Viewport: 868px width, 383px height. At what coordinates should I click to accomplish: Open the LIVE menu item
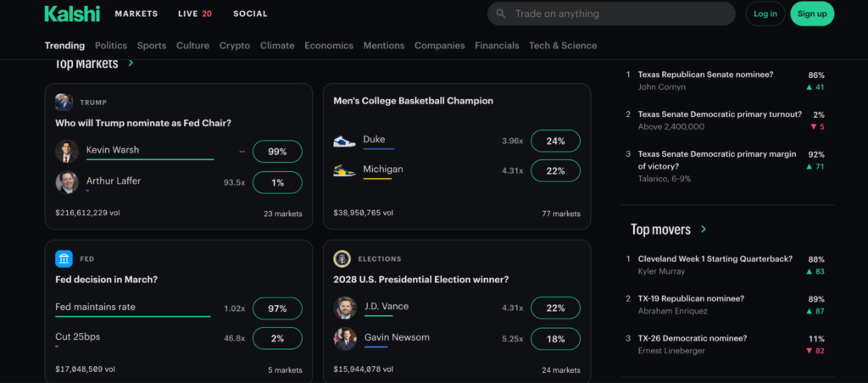click(x=195, y=14)
